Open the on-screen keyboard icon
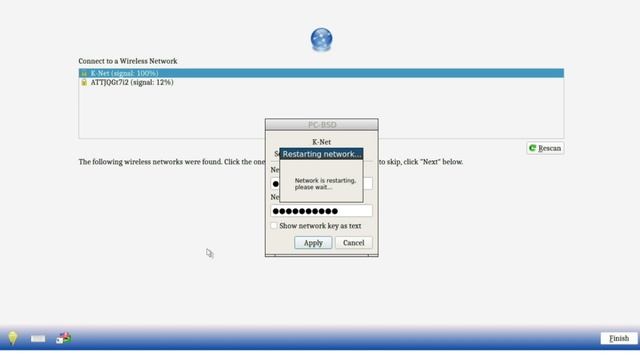 (38, 338)
